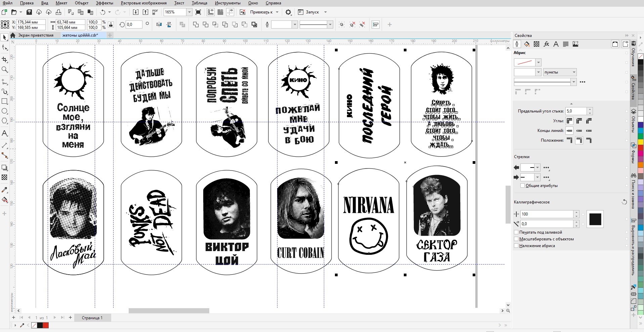Screen dimensions: 644x332
Task: Open the 'пункты' units dropdown
Action: coord(560,72)
